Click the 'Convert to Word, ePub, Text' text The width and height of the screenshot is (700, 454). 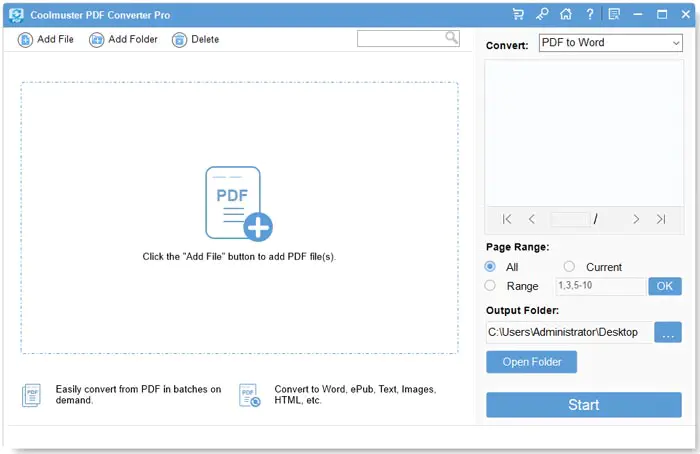[355, 395]
